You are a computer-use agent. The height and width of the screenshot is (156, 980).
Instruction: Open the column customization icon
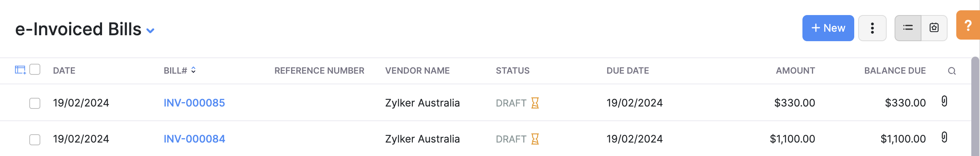click(x=20, y=70)
